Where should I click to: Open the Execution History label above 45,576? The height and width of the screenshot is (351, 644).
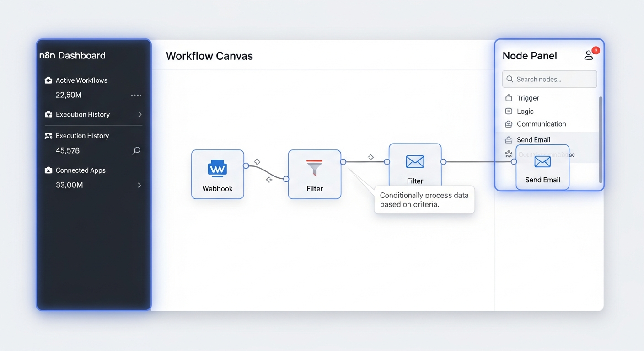tap(82, 136)
